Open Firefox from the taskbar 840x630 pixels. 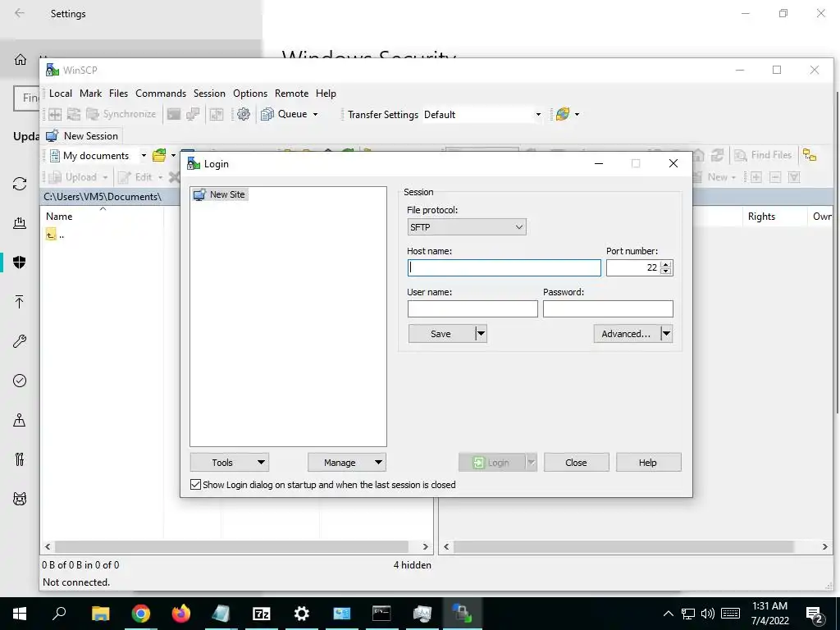(x=181, y=614)
